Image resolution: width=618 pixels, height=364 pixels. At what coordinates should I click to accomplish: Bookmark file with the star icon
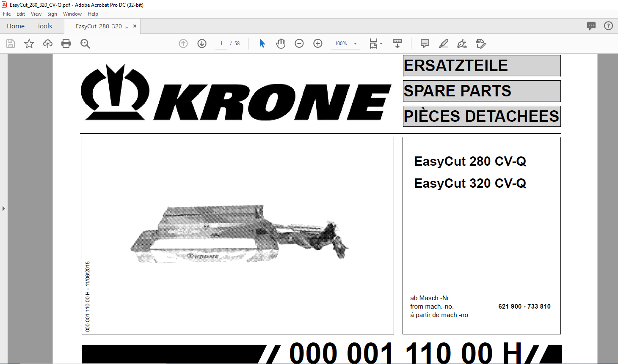pyautogui.click(x=29, y=44)
